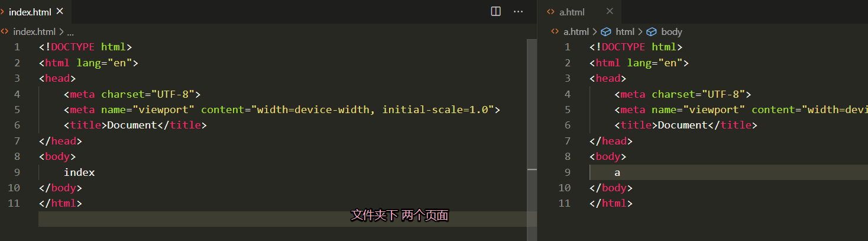Click the left editor's vertical scrollbar
This screenshot has width=868, height=241.
coord(532,118)
